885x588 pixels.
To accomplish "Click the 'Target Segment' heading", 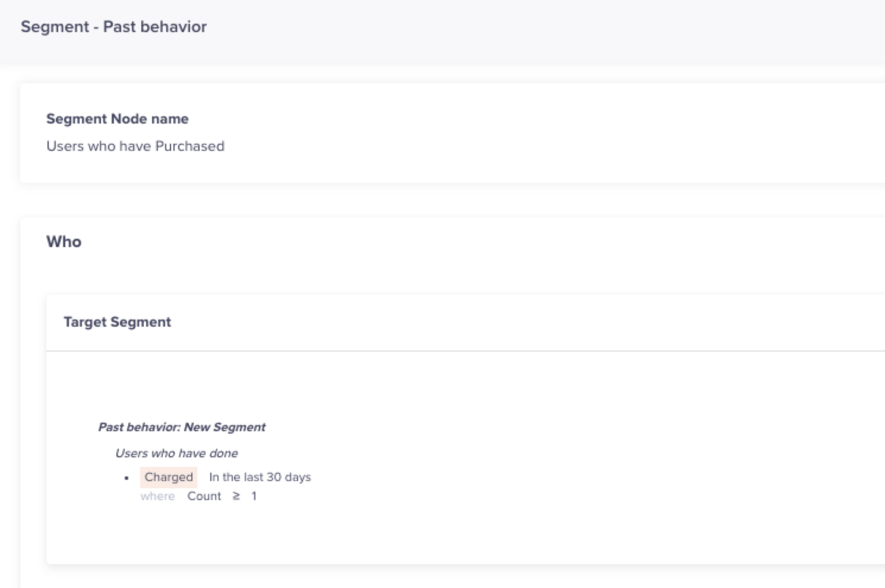I will (117, 322).
